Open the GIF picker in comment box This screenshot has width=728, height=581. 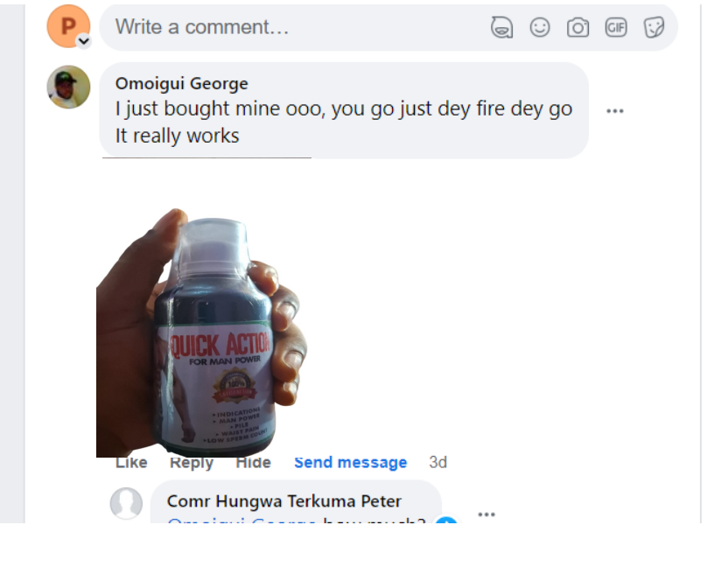616,28
